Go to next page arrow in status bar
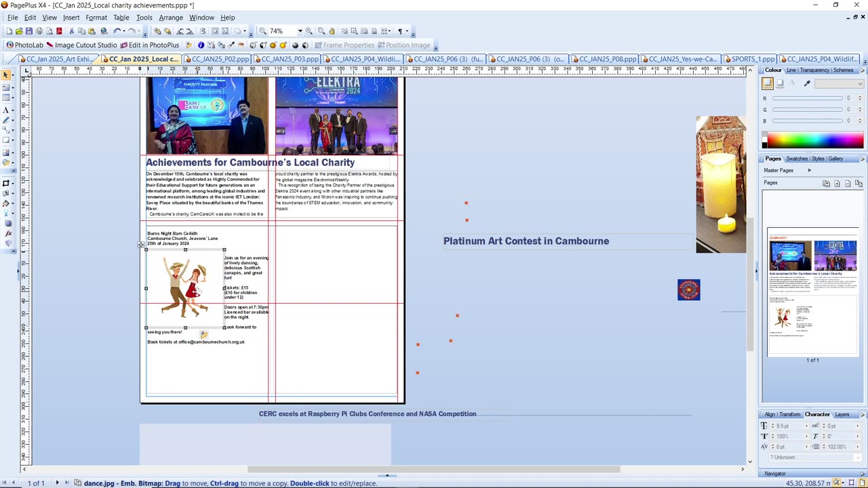This screenshot has height=488, width=868. pyautogui.click(x=57, y=483)
